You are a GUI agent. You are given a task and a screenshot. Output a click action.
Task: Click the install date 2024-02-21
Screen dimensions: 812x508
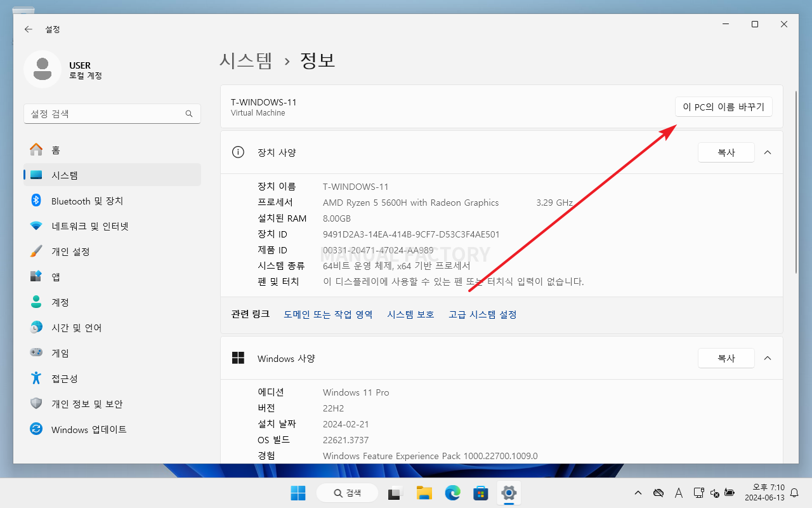click(x=346, y=424)
